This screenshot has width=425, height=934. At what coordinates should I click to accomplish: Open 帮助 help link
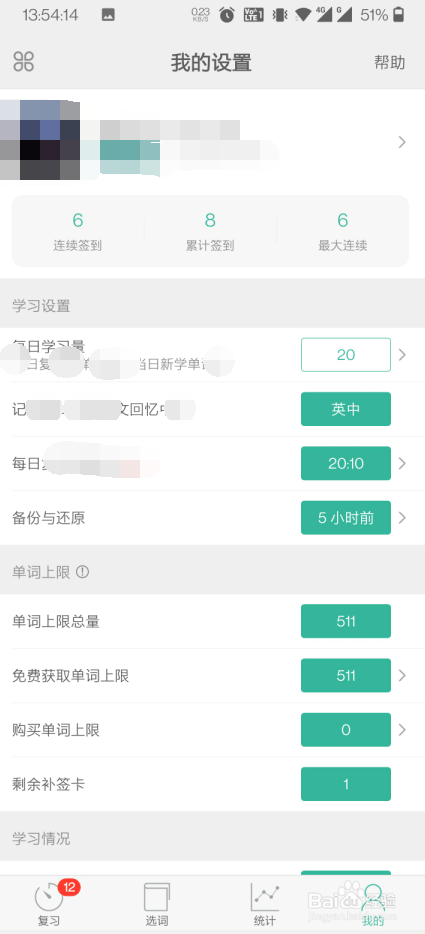pos(390,63)
